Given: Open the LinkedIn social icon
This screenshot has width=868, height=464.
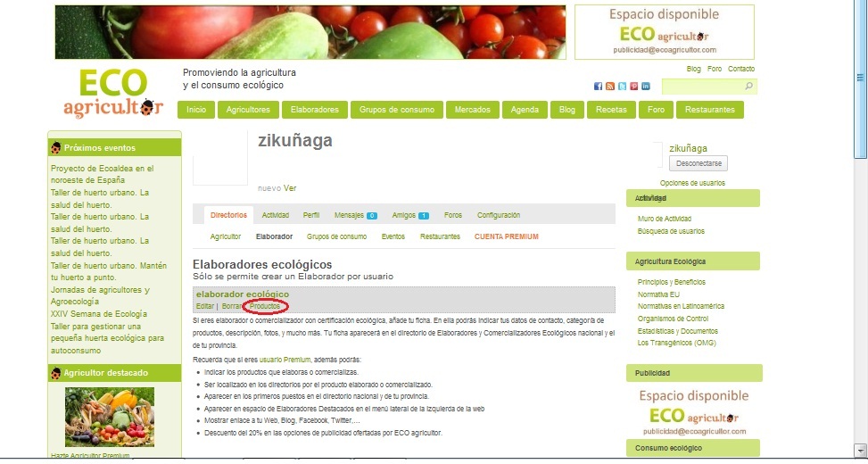Looking at the screenshot, I should coord(646,87).
